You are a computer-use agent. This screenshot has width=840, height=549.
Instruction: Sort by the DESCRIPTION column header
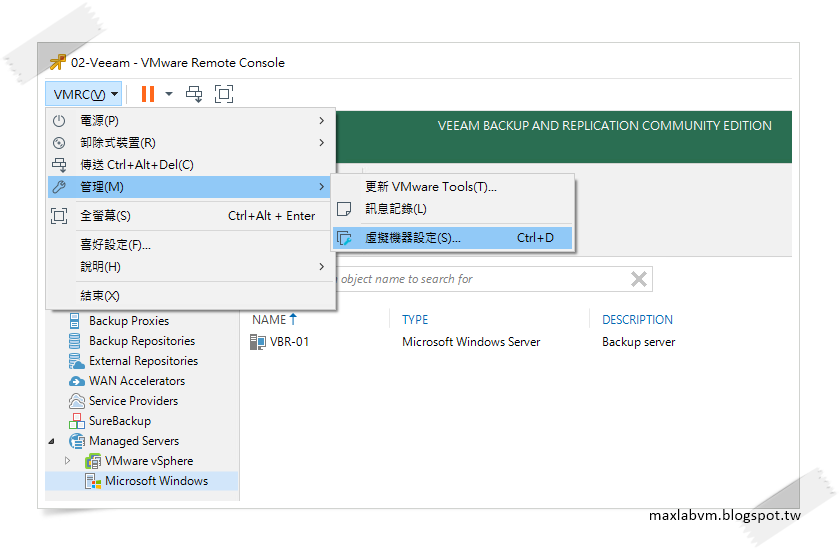[x=638, y=320]
